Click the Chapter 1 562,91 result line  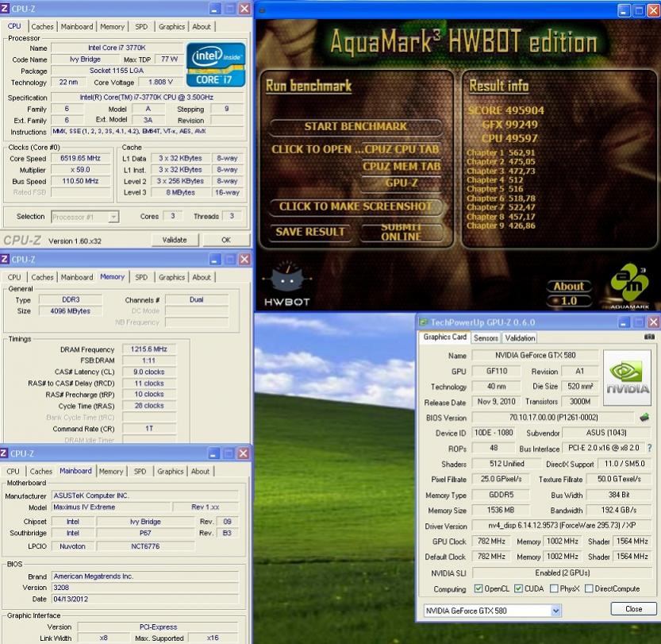pos(501,152)
